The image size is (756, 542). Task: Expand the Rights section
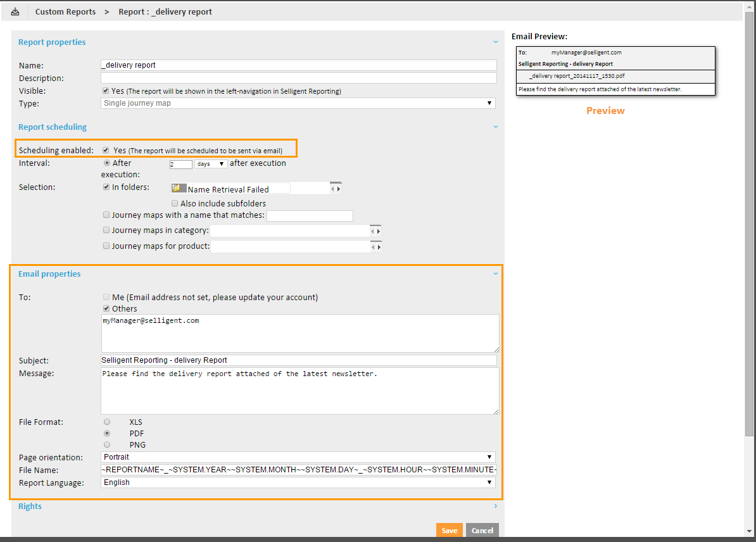click(x=496, y=507)
